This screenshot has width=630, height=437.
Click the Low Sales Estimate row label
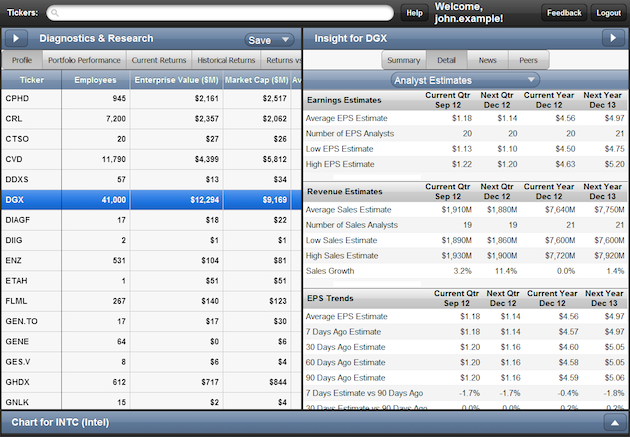342,240
